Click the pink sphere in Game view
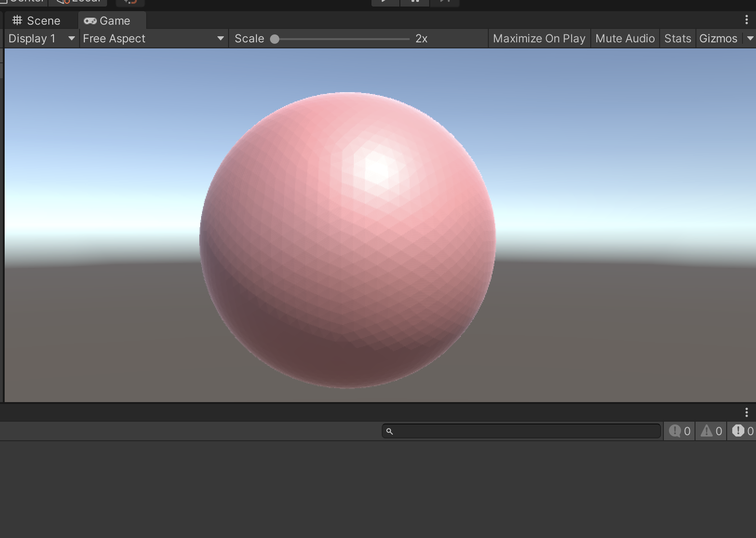756x538 pixels. pyautogui.click(x=347, y=240)
